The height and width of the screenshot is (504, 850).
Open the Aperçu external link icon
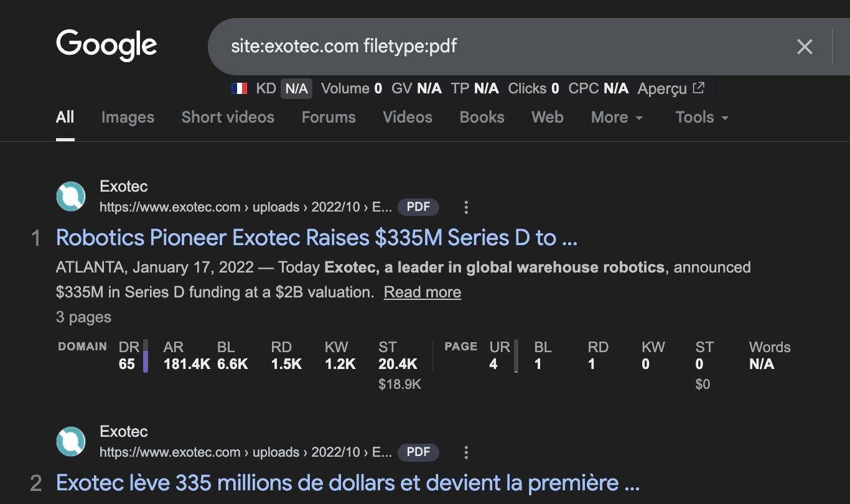coord(699,88)
